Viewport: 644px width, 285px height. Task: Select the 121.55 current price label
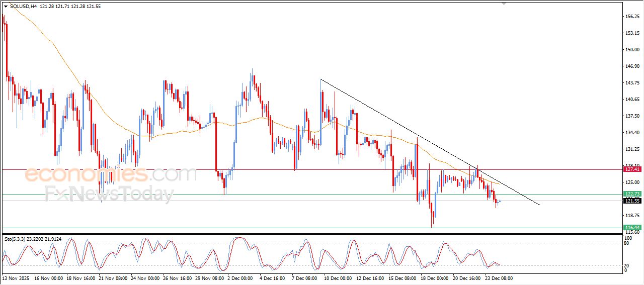(x=632, y=201)
